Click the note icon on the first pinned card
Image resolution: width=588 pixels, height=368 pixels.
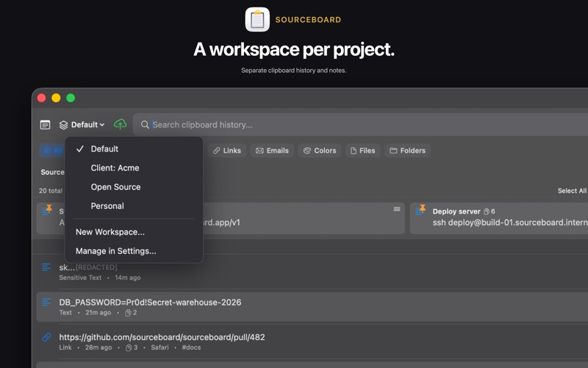pos(397,209)
